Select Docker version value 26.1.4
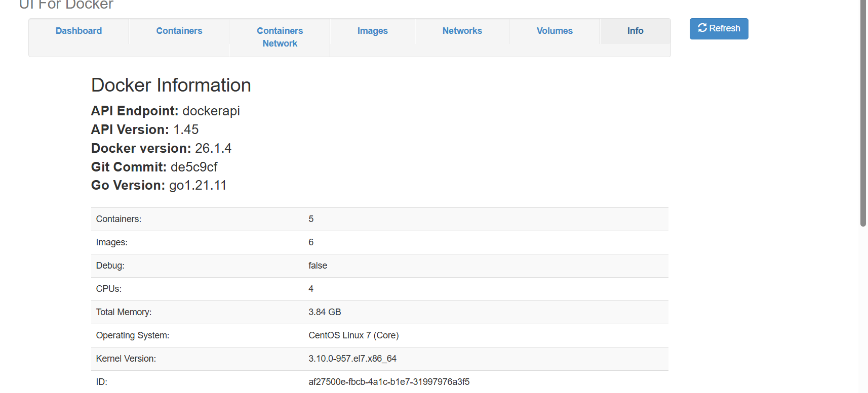 [x=213, y=148]
